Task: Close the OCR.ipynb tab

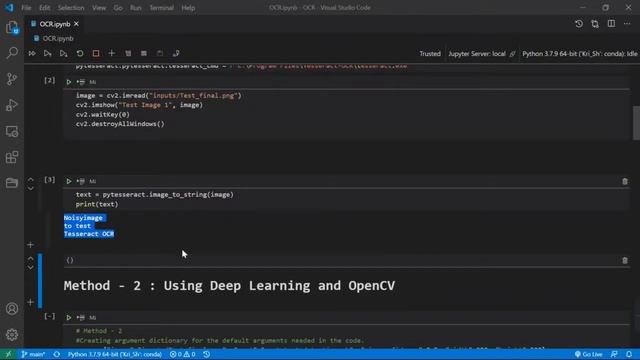Action: click(x=76, y=24)
